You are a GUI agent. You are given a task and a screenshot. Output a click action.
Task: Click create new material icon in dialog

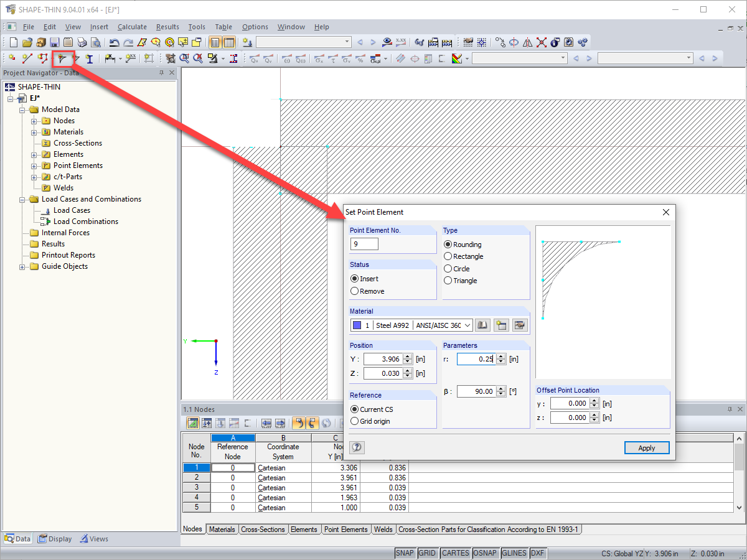(501, 325)
